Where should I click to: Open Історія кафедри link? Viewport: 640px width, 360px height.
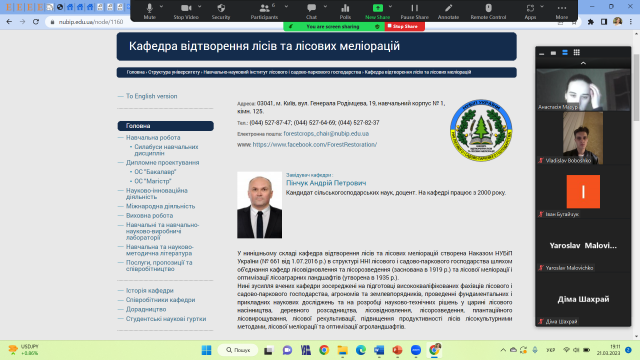tap(150, 291)
